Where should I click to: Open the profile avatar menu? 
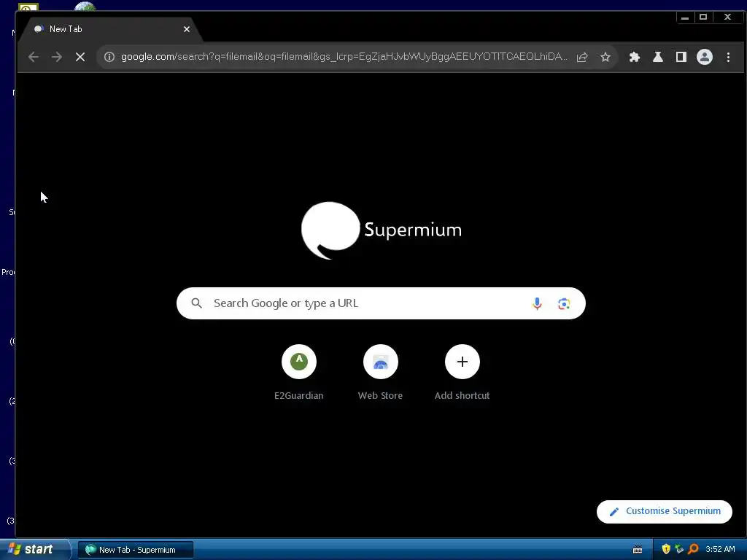coord(705,57)
